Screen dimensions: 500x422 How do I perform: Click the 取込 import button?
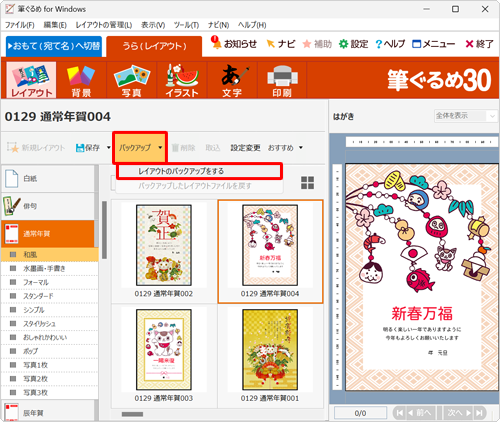click(213, 148)
